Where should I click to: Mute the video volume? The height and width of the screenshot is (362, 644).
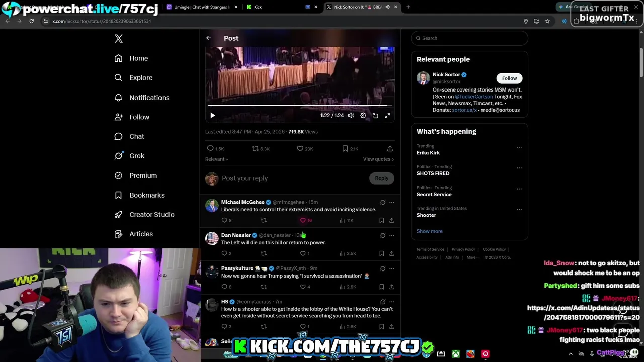(351, 115)
